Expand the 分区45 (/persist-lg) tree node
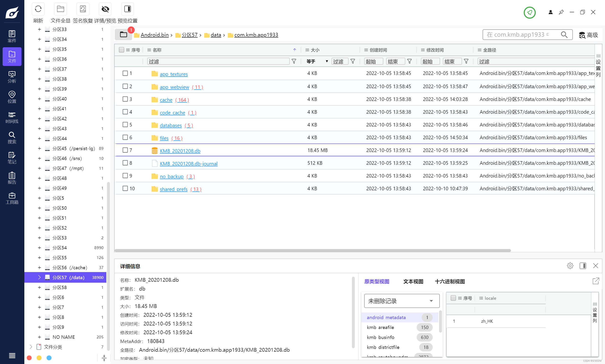 tap(39, 148)
